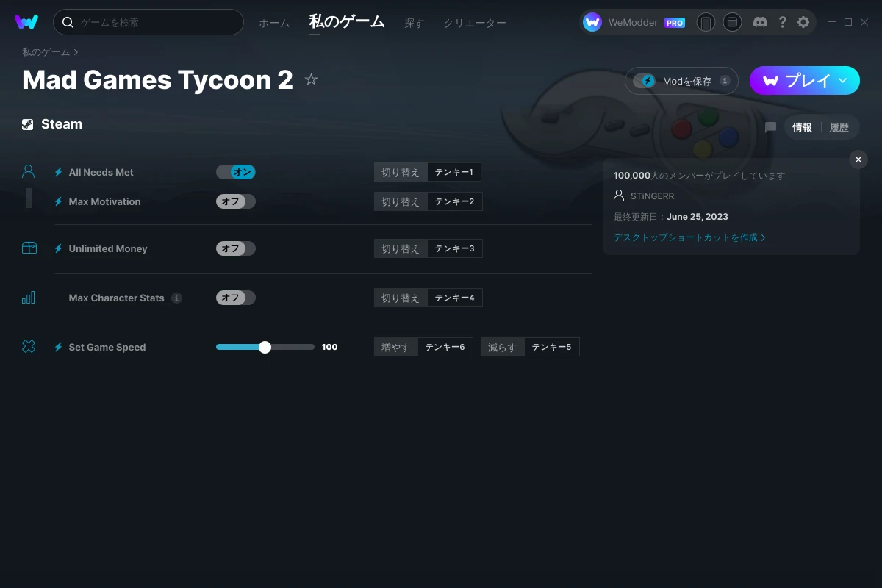Click the Steam platform icon
The height and width of the screenshot is (588, 882).
27,124
